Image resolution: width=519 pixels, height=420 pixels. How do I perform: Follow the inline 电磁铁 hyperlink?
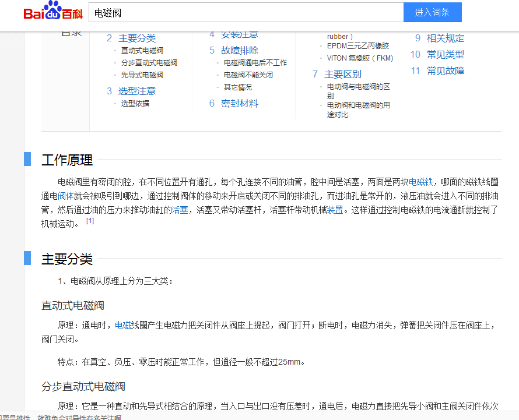pos(421,181)
